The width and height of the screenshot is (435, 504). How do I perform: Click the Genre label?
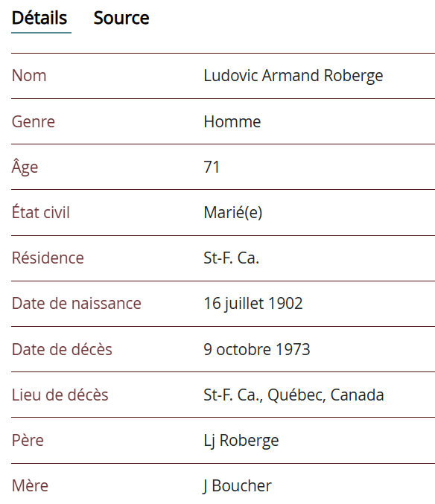pyautogui.click(x=34, y=122)
